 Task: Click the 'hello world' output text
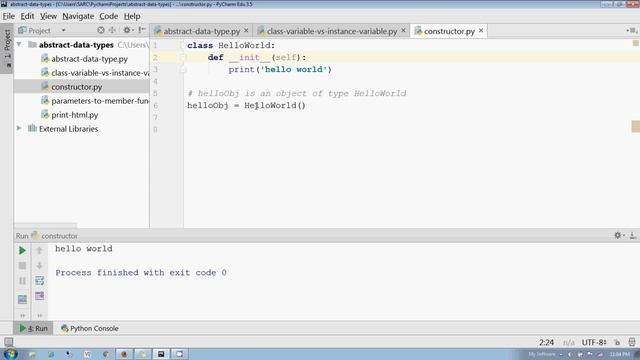tap(84, 249)
